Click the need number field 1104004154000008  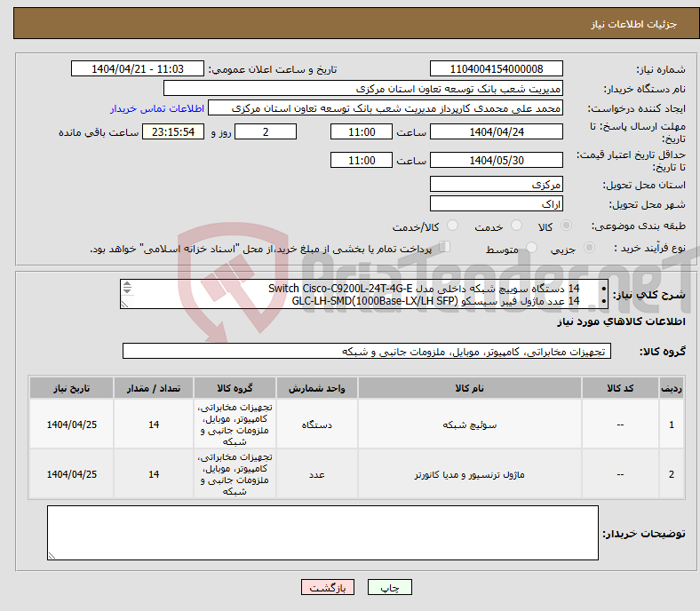tap(496, 68)
